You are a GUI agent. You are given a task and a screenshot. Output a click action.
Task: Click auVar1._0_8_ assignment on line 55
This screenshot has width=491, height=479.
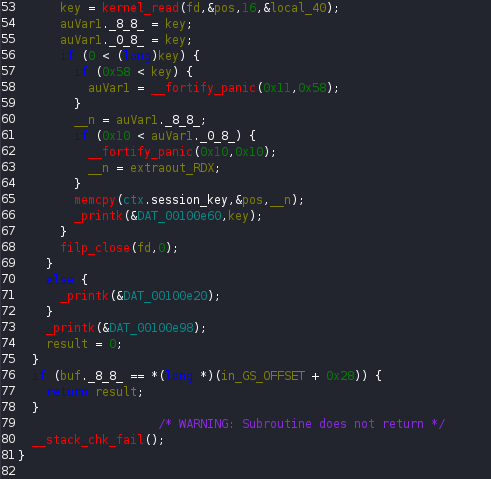(x=102, y=40)
